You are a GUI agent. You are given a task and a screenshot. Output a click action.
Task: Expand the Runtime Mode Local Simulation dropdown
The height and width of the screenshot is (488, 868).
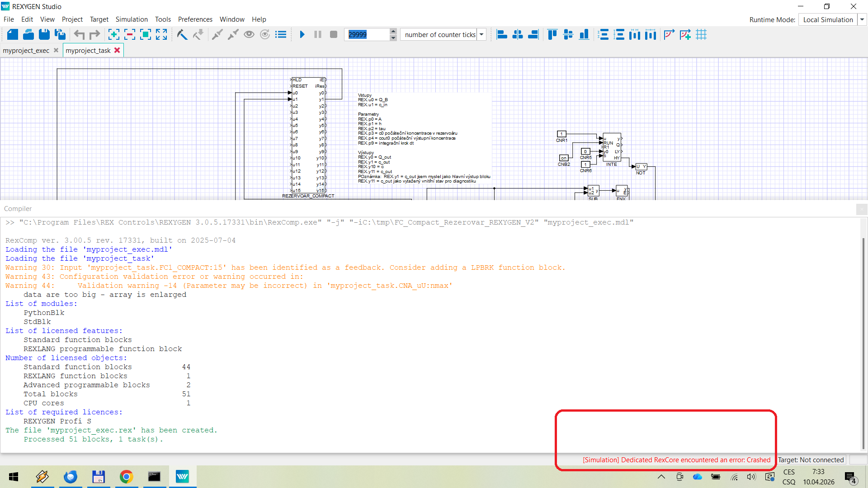[x=862, y=19]
